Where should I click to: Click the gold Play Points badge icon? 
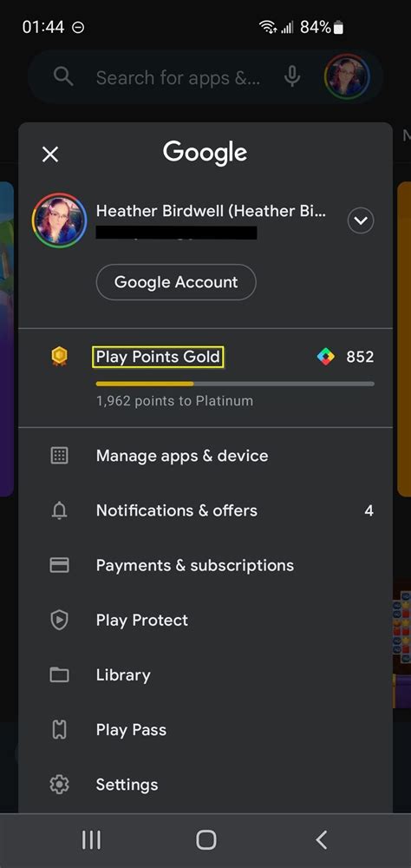59,357
